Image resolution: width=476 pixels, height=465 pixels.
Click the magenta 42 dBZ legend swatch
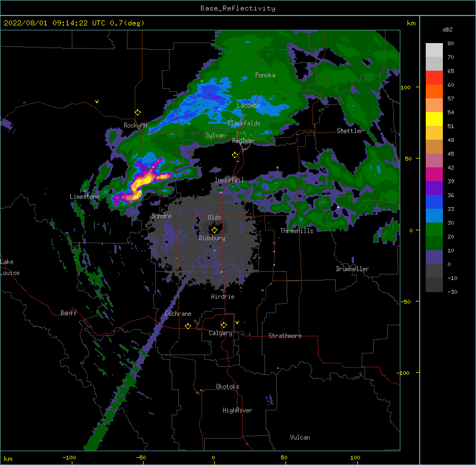(434, 174)
